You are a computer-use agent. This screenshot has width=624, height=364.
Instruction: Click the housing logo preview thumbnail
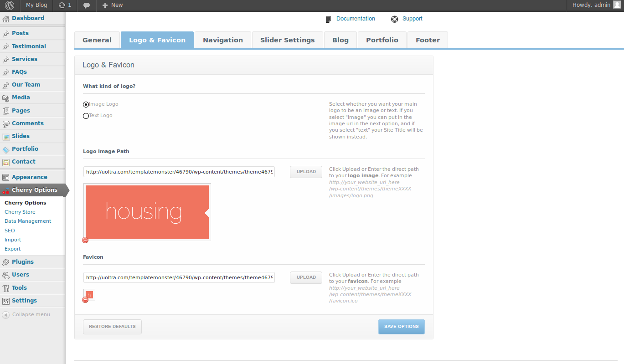point(147,212)
